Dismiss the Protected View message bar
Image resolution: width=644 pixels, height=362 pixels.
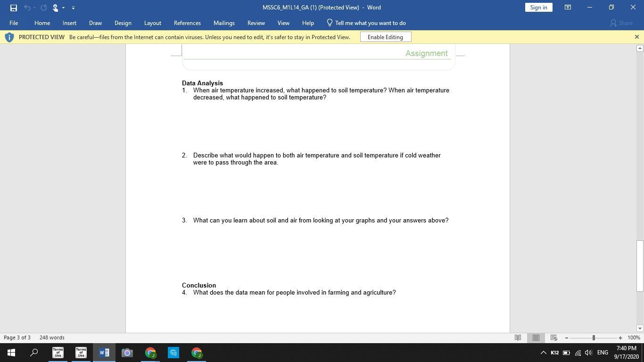(x=636, y=37)
